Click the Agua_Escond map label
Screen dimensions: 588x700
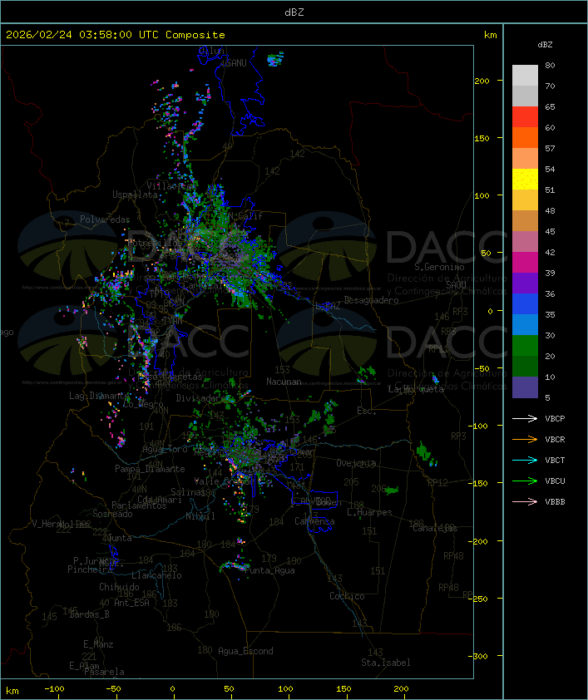245,651
